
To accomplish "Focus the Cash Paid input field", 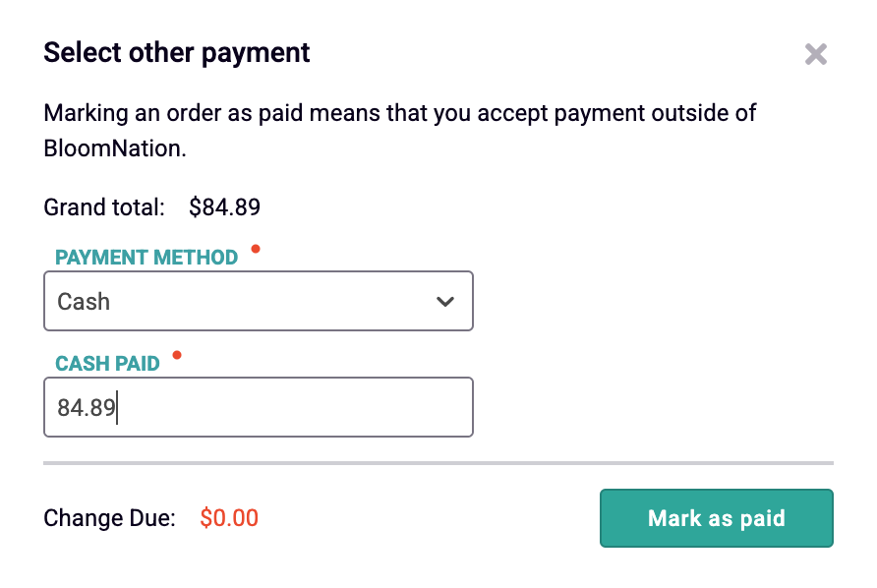I will tap(259, 407).
